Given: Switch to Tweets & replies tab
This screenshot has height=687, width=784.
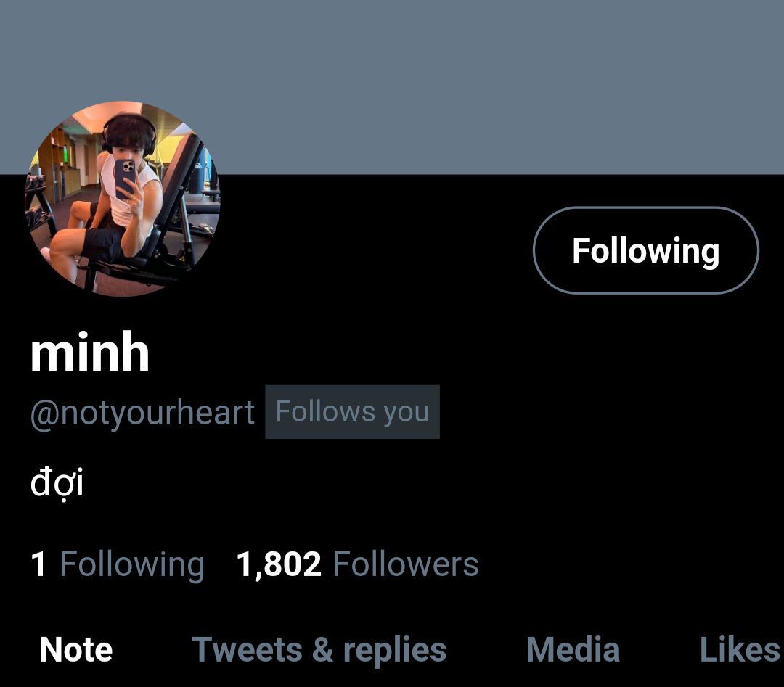Looking at the screenshot, I should (x=319, y=649).
